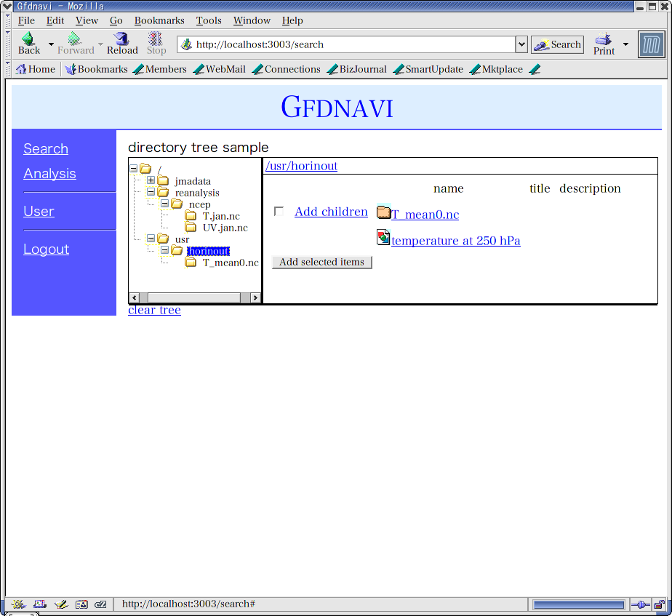
Task: Select T_mean0.nc in the tree
Action: pyautogui.click(x=231, y=263)
